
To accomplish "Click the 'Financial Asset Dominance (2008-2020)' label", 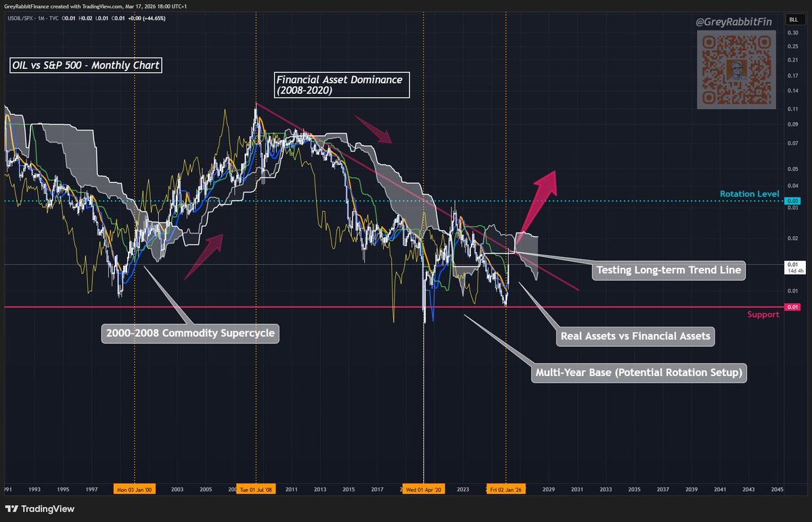I will point(341,85).
